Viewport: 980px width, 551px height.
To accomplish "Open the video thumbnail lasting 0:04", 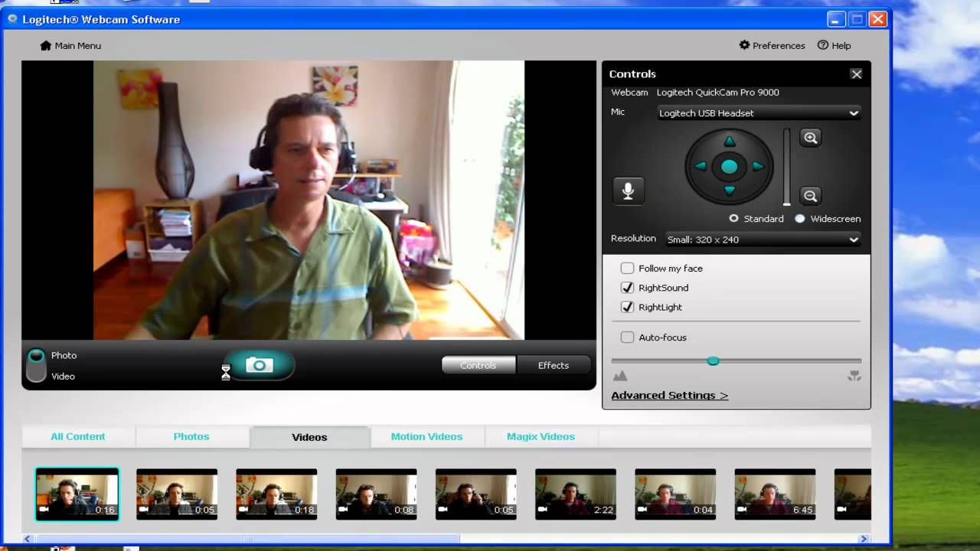I will pos(675,494).
